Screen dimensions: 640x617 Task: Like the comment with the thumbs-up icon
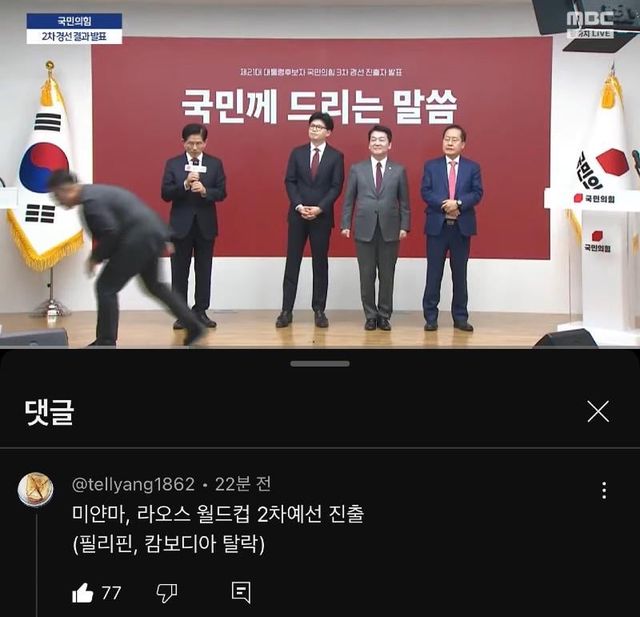coord(83,593)
